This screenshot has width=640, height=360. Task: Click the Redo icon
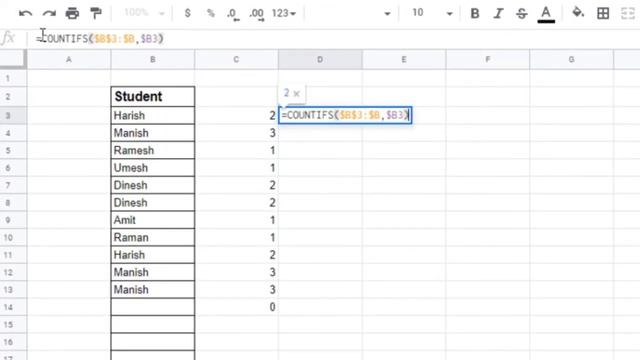coord(49,13)
